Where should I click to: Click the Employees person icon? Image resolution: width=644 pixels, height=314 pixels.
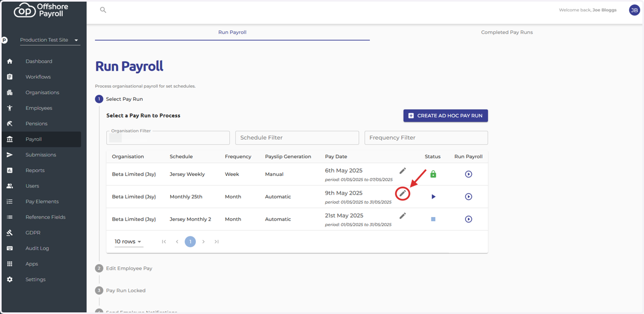(10, 108)
